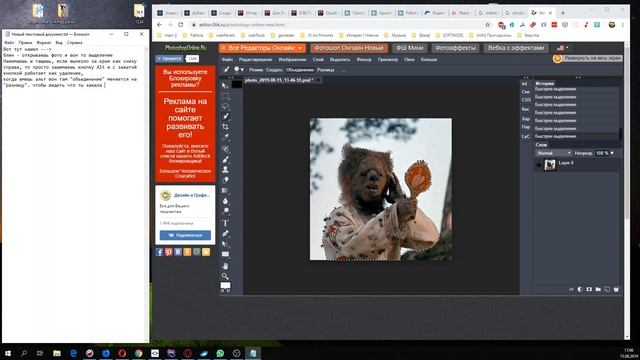This screenshot has width=640, height=360.
Task: Click 'Фотошоп Онлайн Новый' button
Action: point(349,48)
